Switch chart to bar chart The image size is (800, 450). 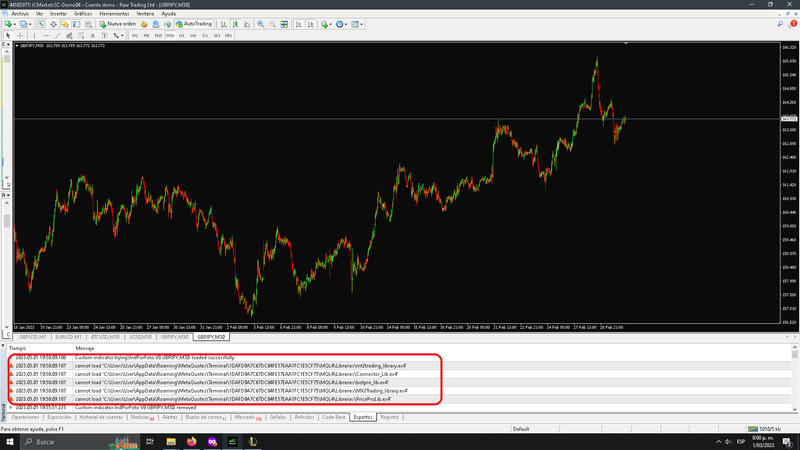click(x=223, y=24)
